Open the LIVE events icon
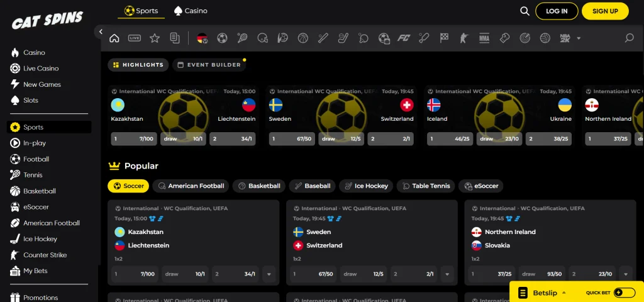The width and height of the screenshot is (644, 302). coord(135,38)
